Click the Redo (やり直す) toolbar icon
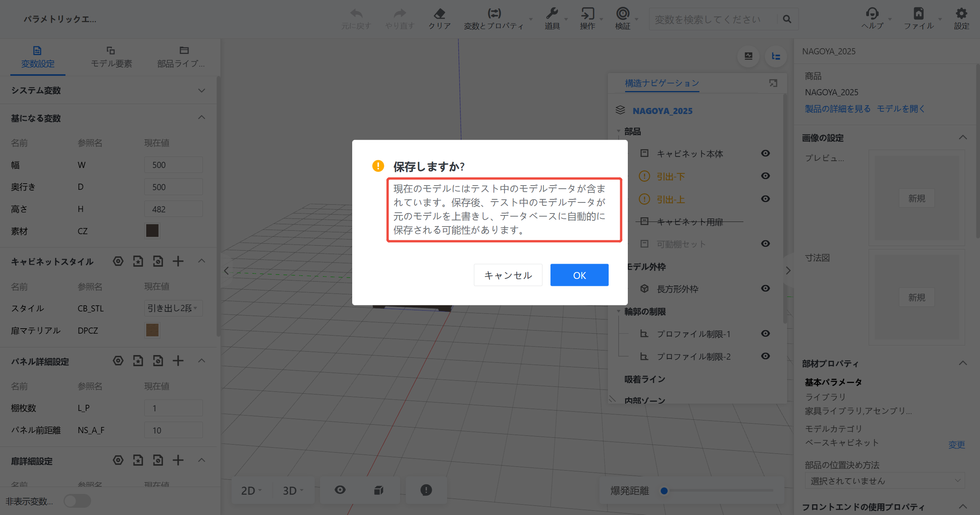This screenshot has height=515, width=980. (400, 14)
